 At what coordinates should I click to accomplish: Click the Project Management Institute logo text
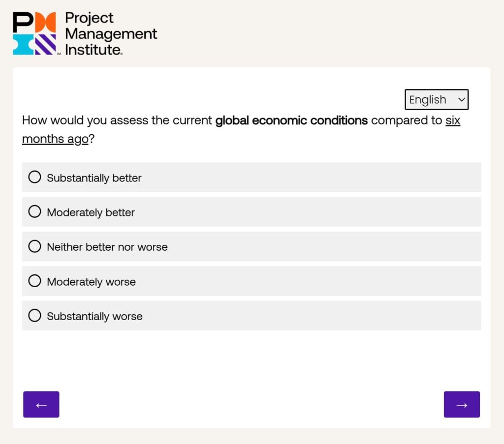click(x=111, y=33)
